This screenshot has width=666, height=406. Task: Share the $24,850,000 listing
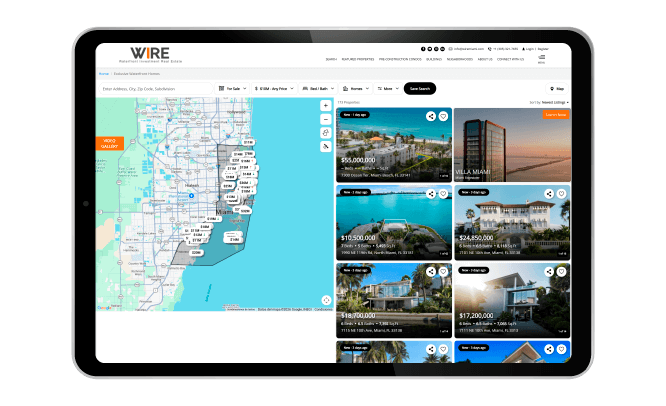click(x=548, y=193)
